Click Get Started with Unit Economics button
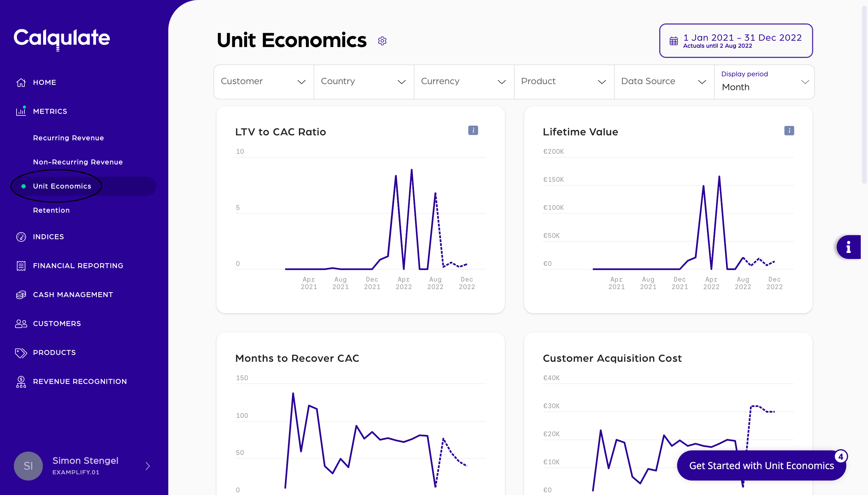The image size is (868, 495). [761, 465]
